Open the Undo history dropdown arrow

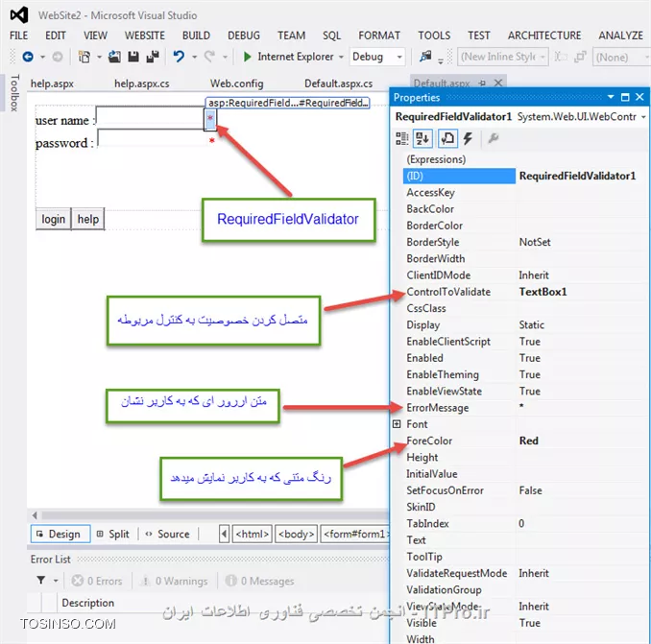(194, 57)
